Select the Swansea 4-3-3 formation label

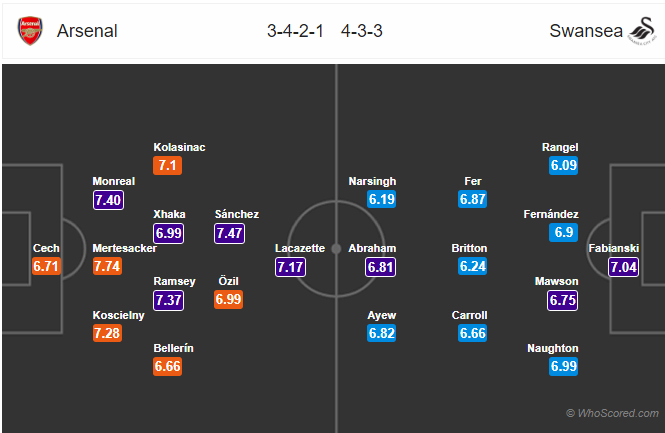362,31
